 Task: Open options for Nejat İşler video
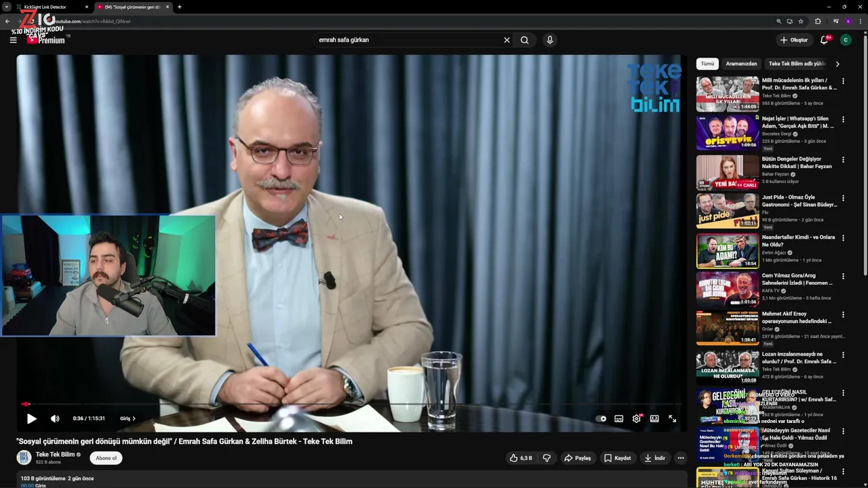click(844, 119)
